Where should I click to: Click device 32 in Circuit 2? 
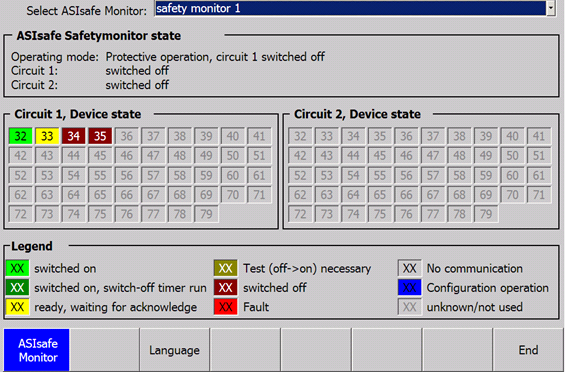(300, 136)
